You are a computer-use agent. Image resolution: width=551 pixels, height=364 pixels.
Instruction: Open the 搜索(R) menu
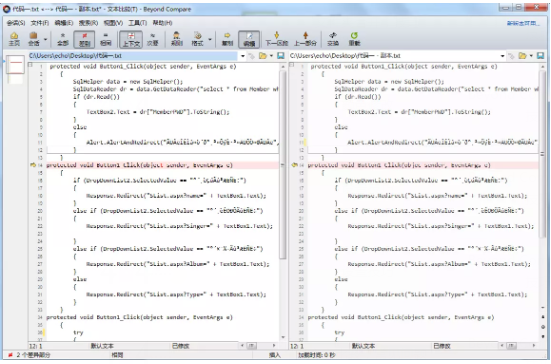(x=88, y=23)
